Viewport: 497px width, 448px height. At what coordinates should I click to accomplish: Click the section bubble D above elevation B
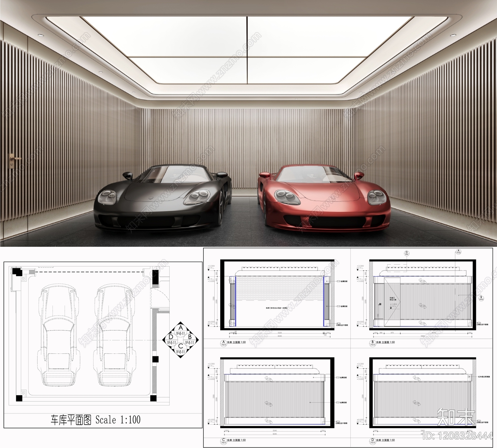click(406, 253)
